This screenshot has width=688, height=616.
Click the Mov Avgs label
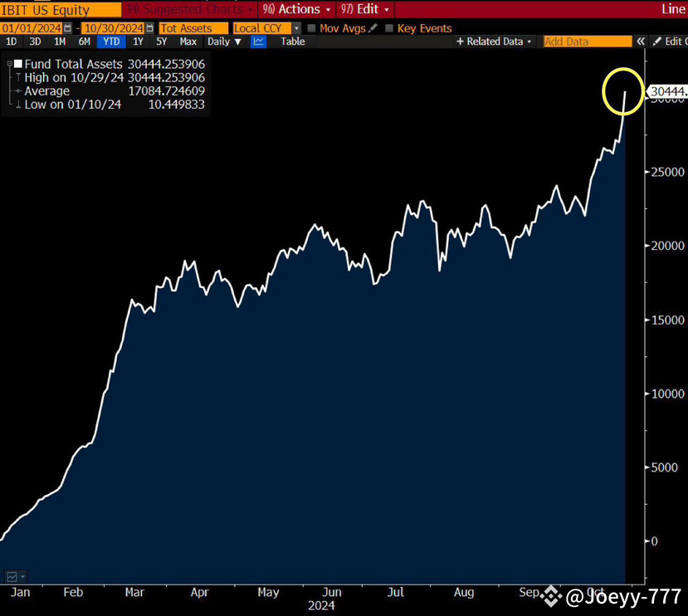pos(343,28)
